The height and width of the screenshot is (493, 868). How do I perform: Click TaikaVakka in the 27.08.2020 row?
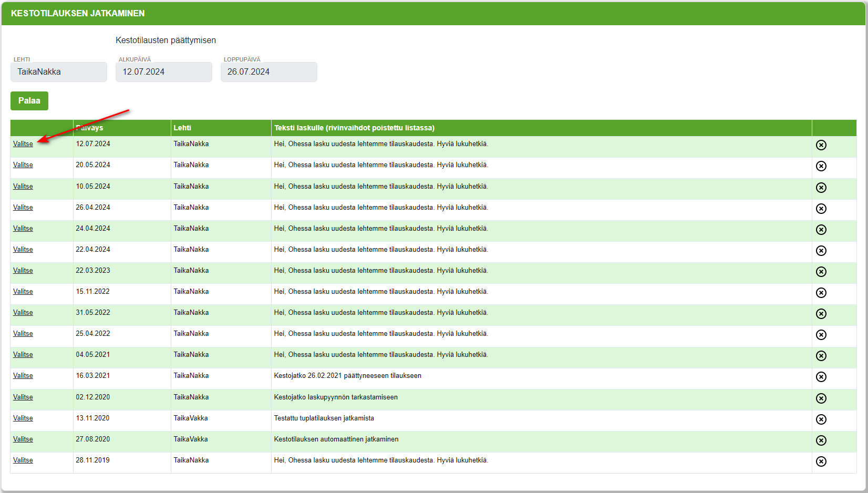pyautogui.click(x=191, y=439)
